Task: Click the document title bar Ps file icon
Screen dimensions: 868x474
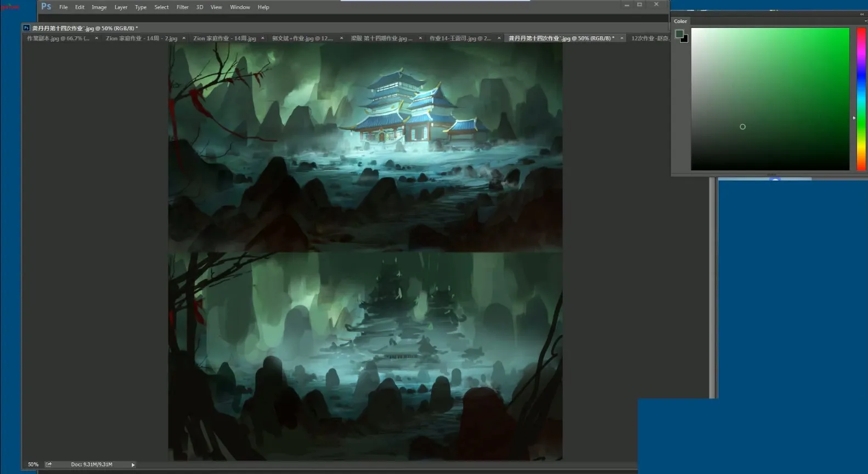Action: click(26, 28)
